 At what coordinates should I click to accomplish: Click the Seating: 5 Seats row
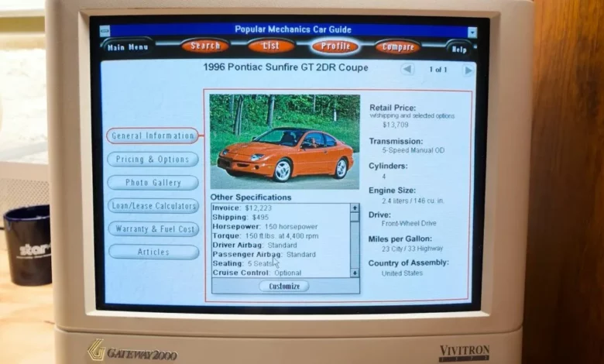coord(280,263)
